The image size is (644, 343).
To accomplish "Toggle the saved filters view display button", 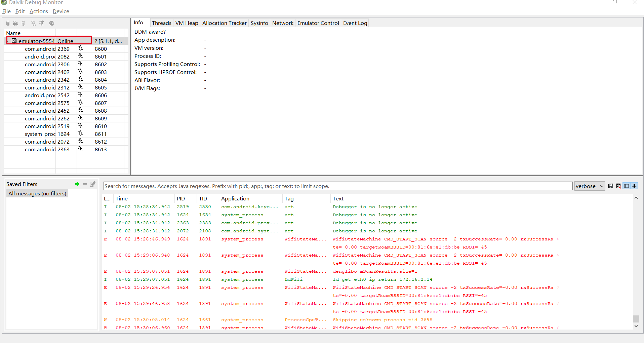I will (627, 186).
